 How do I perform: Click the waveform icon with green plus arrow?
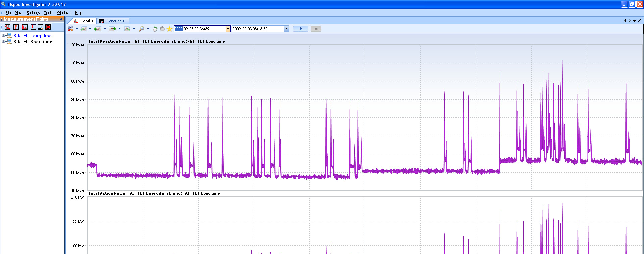click(x=127, y=29)
